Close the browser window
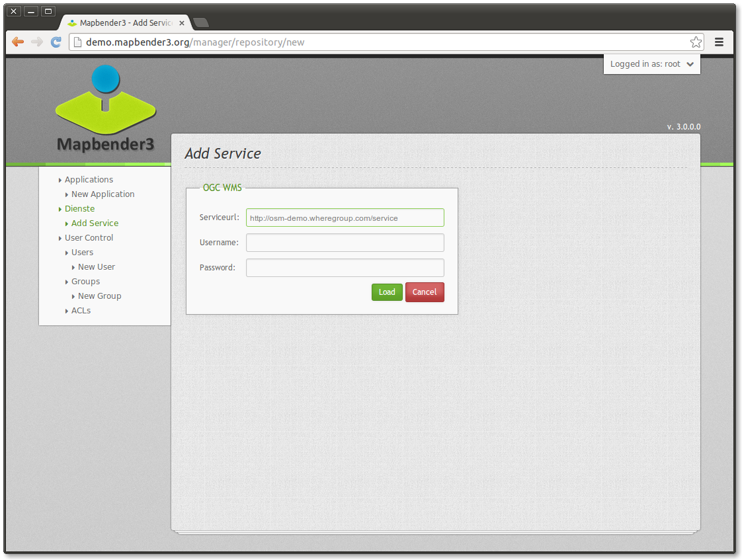This screenshot has width=742, height=560. (x=14, y=11)
